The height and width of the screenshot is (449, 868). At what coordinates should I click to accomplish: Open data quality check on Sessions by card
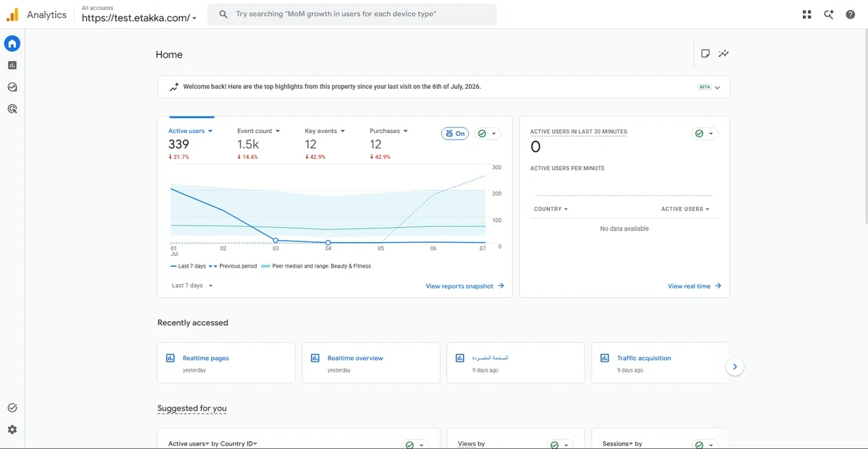point(705,445)
